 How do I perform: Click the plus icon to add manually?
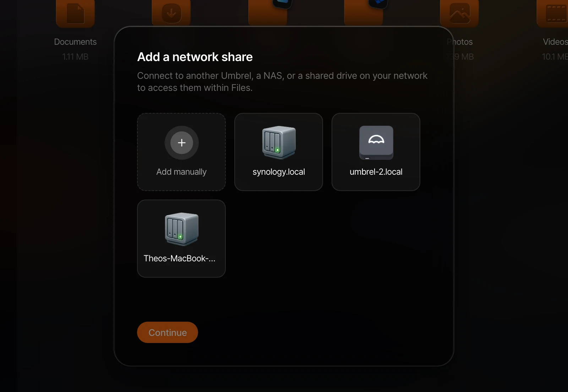pyautogui.click(x=181, y=143)
